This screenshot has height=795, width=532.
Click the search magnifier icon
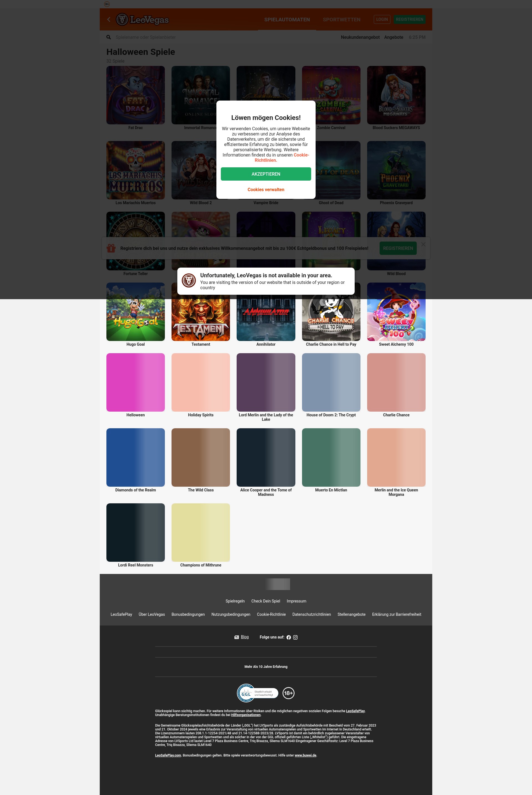click(109, 37)
